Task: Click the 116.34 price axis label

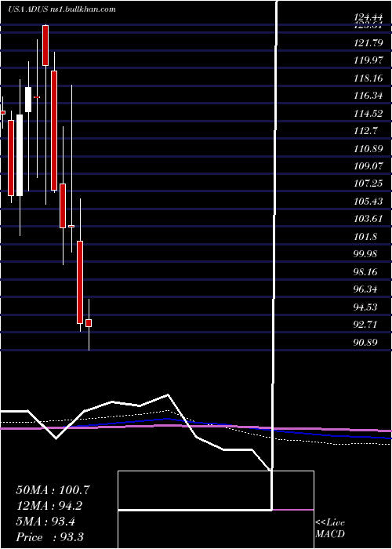Action: click(x=368, y=96)
